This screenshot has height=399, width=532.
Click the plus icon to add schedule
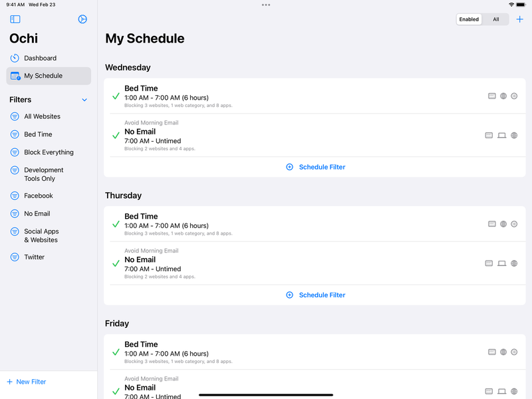pos(520,19)
